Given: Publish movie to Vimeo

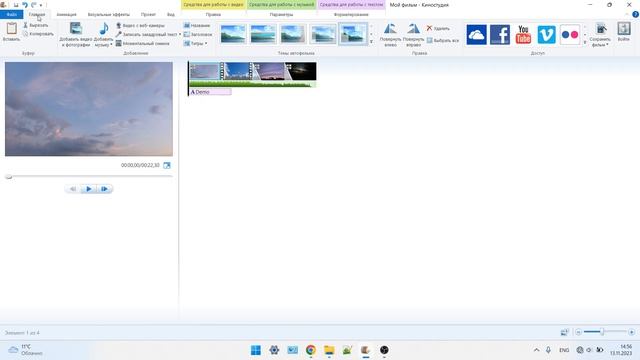Looking at the screenshot, I should 547,34.
